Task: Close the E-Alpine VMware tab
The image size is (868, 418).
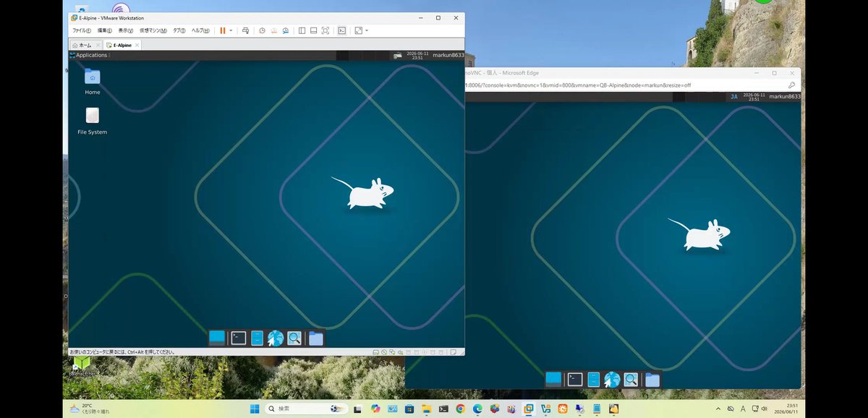Action: [137, 45]
